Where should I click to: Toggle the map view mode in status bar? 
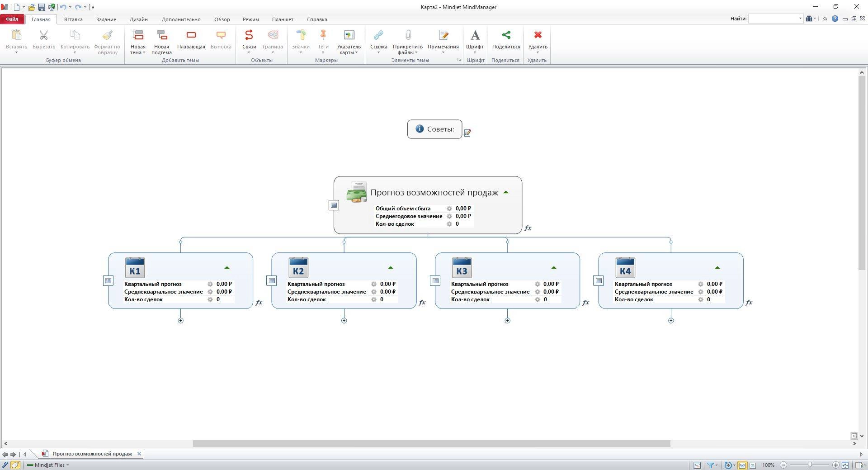742,465
